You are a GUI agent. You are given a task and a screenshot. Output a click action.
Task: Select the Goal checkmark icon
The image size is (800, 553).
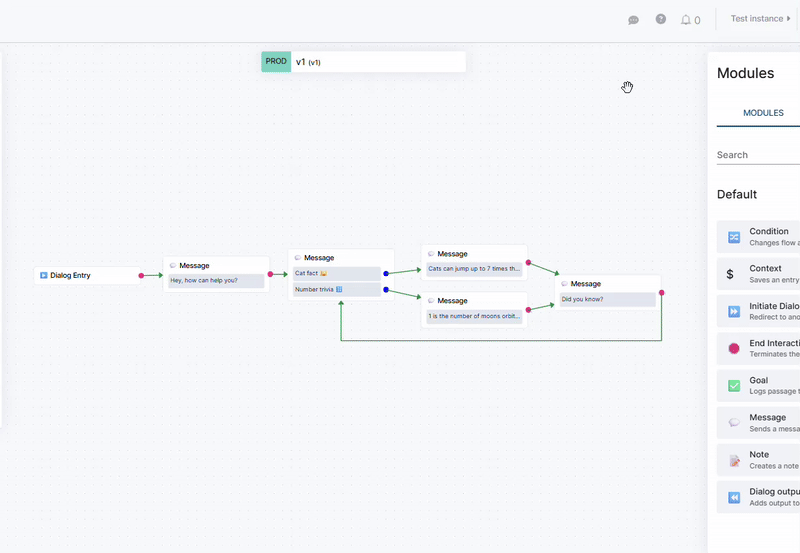(734, 385)
